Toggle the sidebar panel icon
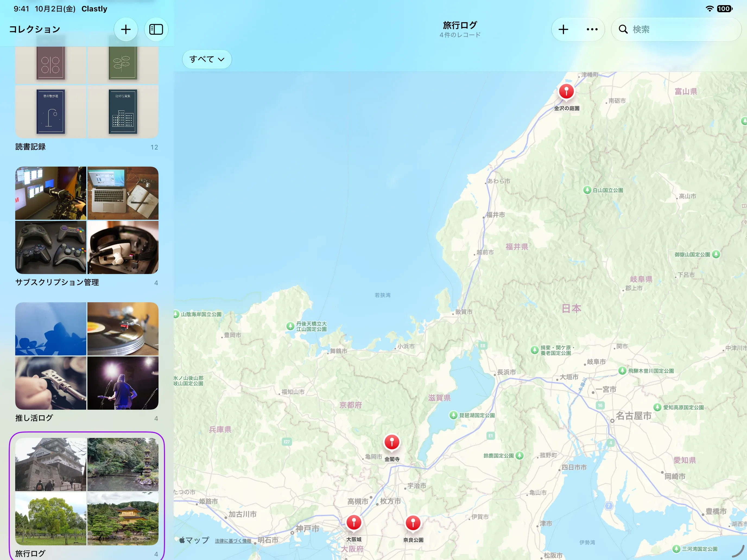The image size is (747, 560). 156,29
